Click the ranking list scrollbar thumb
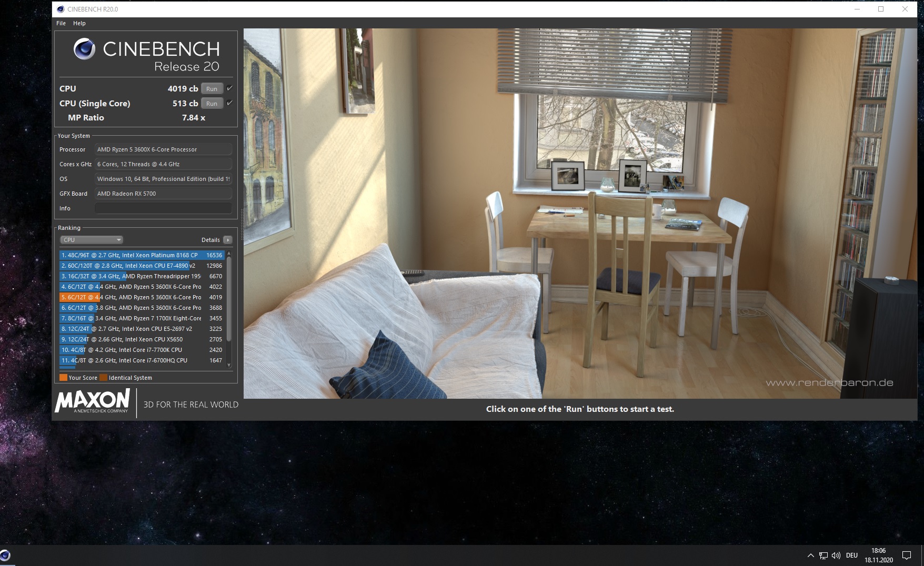 click(229, 300)
